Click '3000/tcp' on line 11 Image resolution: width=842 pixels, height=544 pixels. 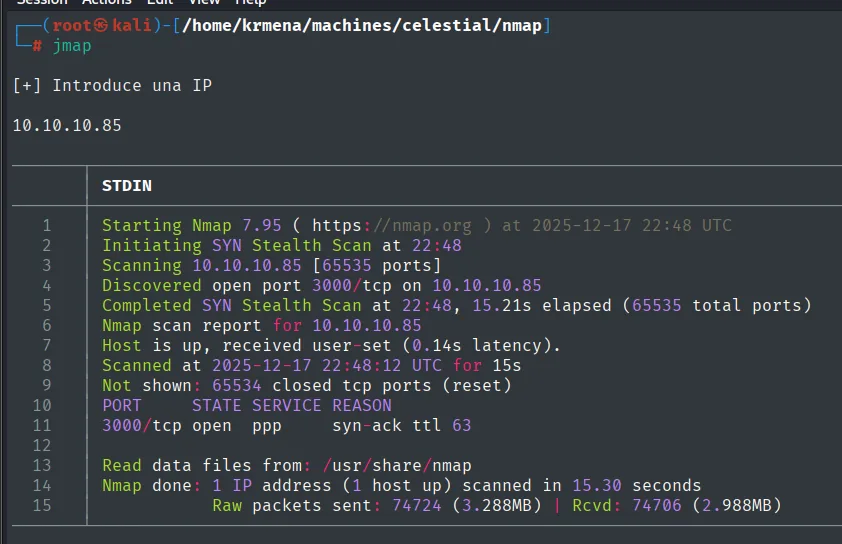point(142,426)
